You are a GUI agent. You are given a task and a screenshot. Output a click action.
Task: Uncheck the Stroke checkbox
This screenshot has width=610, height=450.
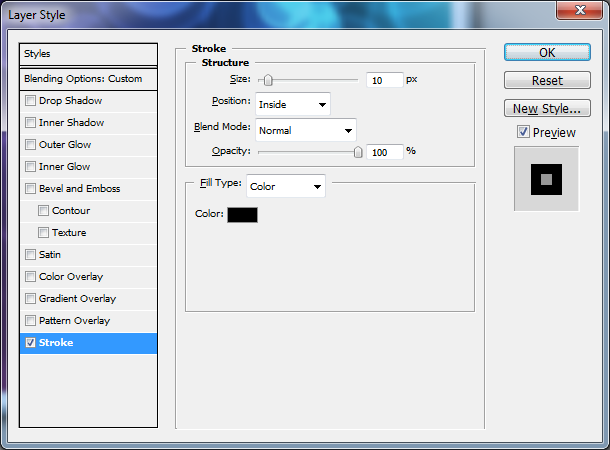click(x=30, y=343)
